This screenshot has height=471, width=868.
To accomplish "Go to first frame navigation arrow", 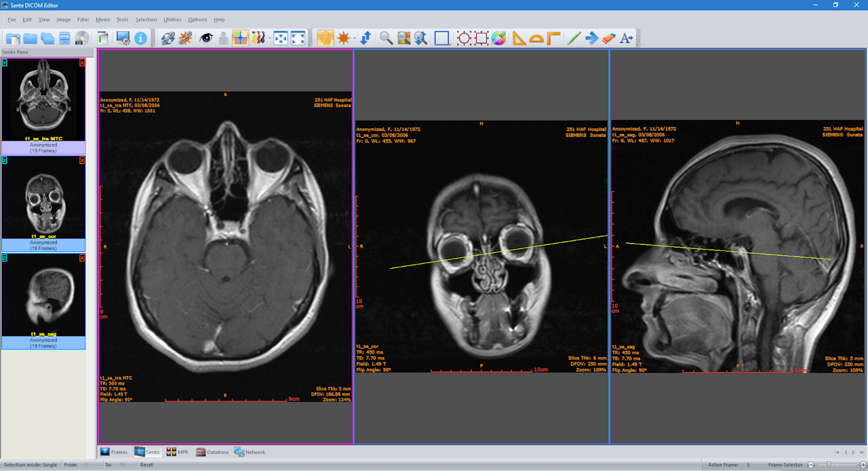I will click(837, 452).
